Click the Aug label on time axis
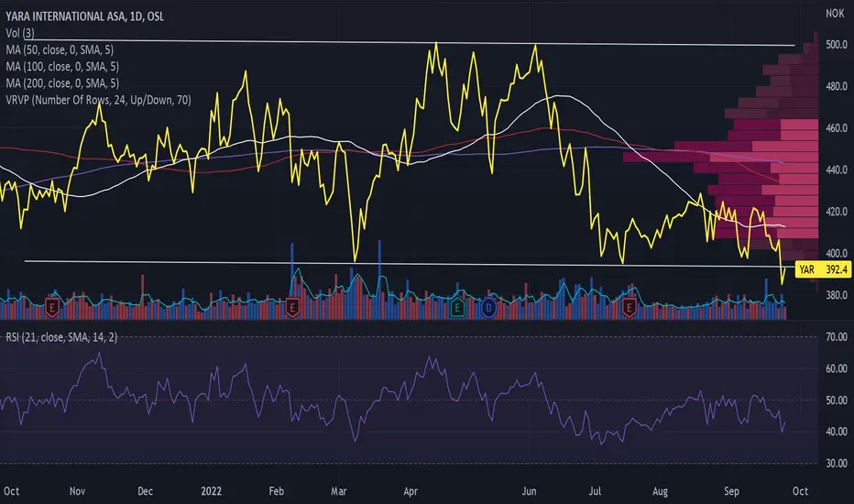 (x=660, y=491)
